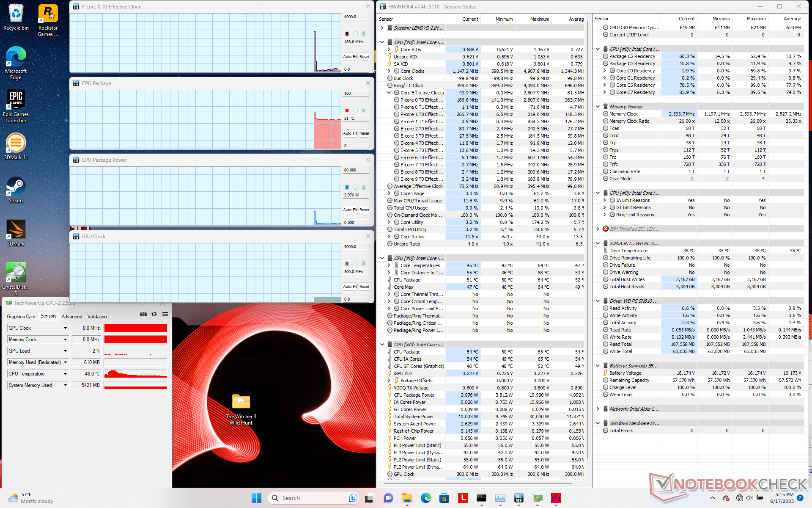The width and height of the screenshot is (812, 508).
Task: Click red color swatch in CPU Package graph
Action: click(x=347, y=110)
